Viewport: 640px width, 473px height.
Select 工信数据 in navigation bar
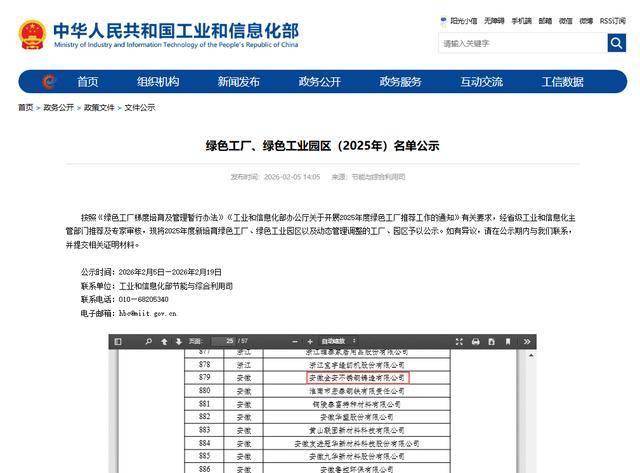[x=562, y=82]
